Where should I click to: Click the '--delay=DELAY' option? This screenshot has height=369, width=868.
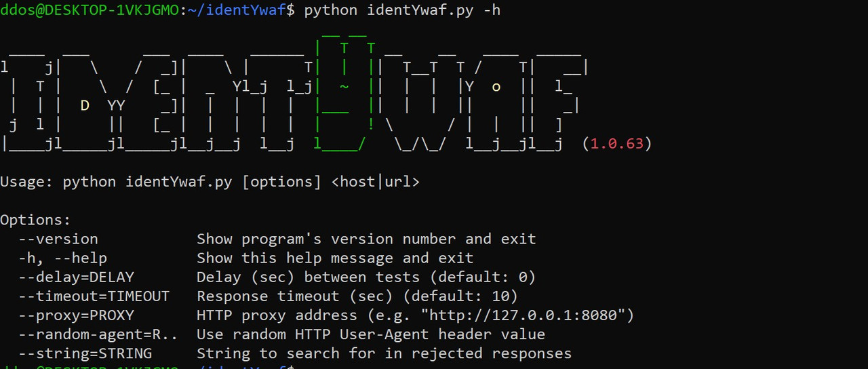click(76, 277)
